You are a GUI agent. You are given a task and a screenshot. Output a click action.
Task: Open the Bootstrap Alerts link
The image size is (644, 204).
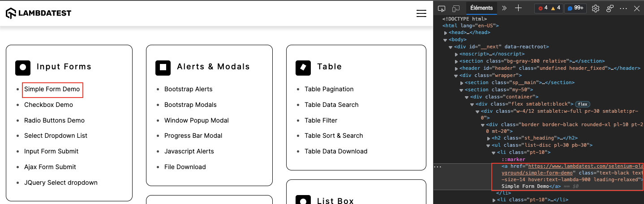point(188,89)
